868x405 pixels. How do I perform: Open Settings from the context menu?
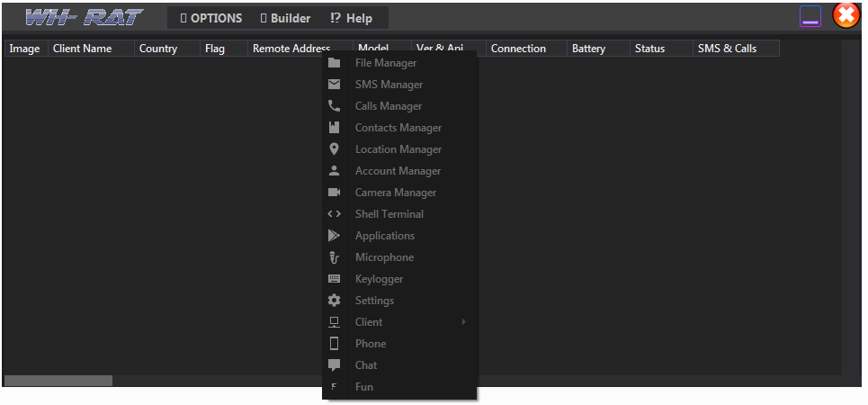[399, 301]
